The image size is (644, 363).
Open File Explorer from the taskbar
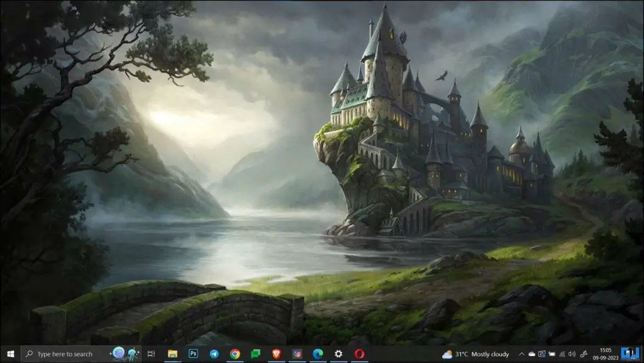point(172,354)
